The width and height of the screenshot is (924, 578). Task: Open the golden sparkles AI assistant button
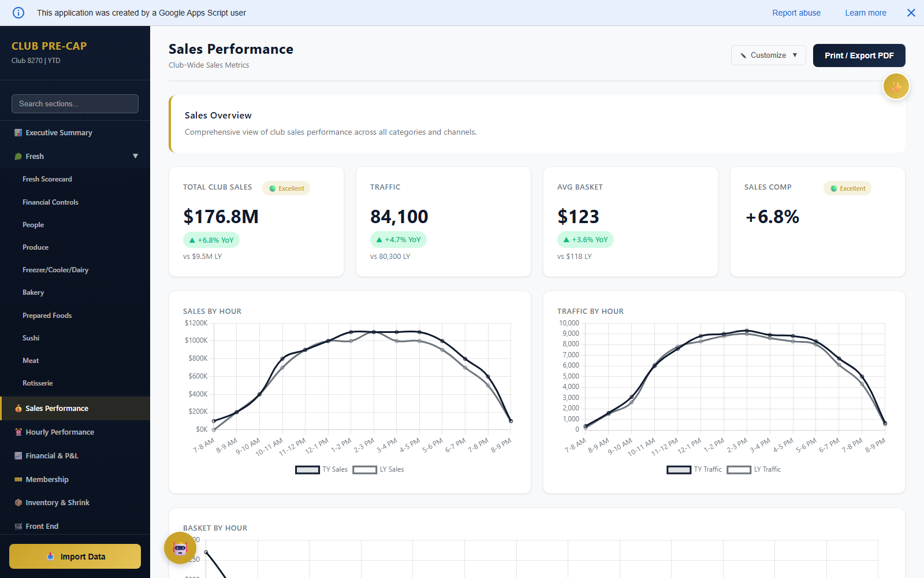[896, 86]
